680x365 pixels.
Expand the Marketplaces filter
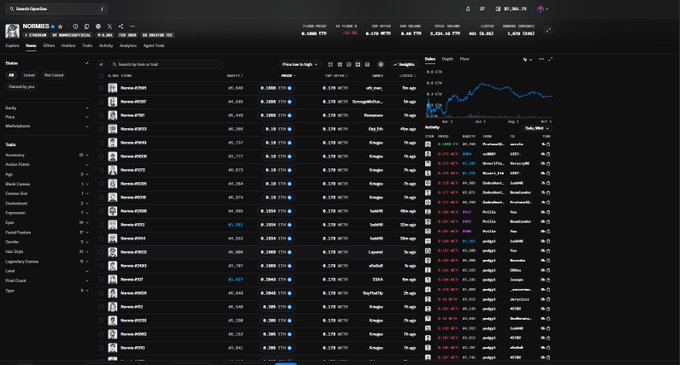pos(46,126)
